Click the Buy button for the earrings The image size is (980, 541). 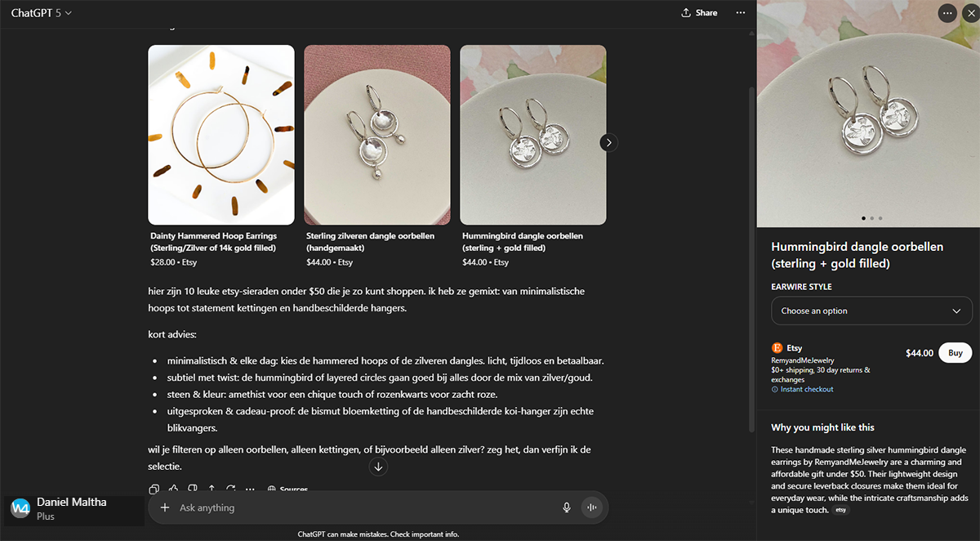coord(955,352)
